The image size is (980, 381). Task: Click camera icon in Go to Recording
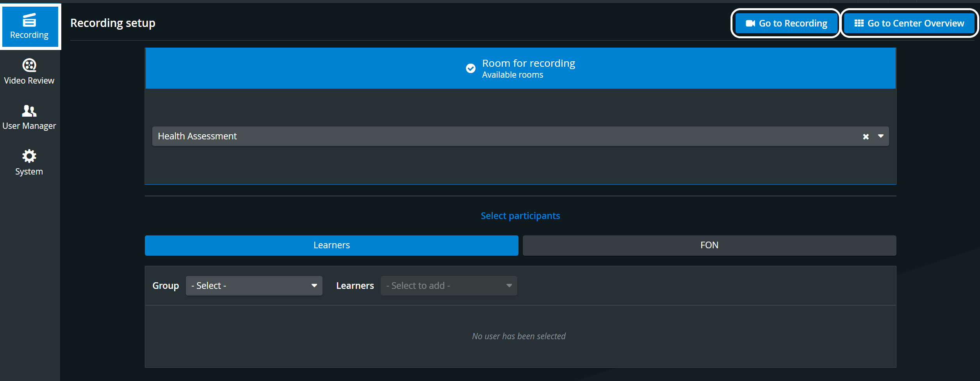point(750,23)
